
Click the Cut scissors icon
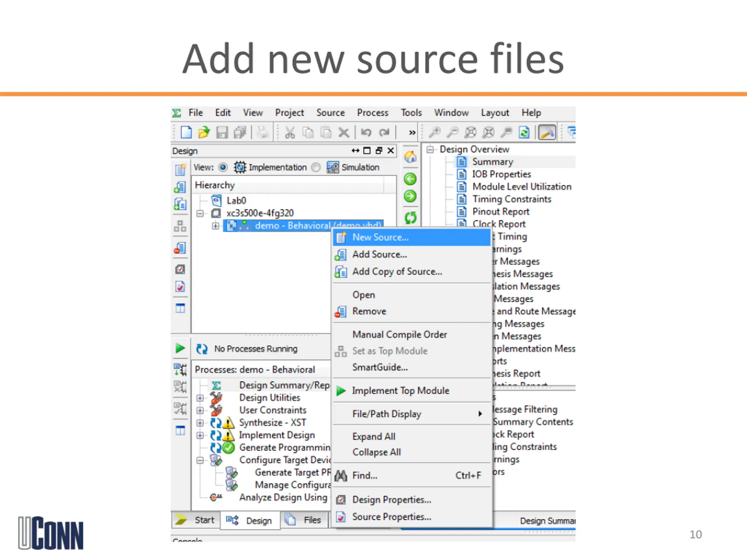click(x=290, y=132)
